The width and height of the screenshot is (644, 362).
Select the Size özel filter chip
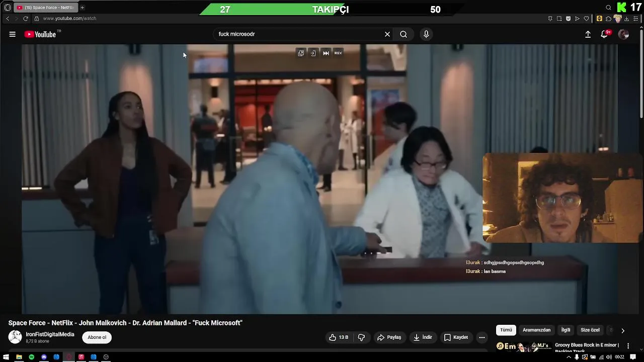590,330
